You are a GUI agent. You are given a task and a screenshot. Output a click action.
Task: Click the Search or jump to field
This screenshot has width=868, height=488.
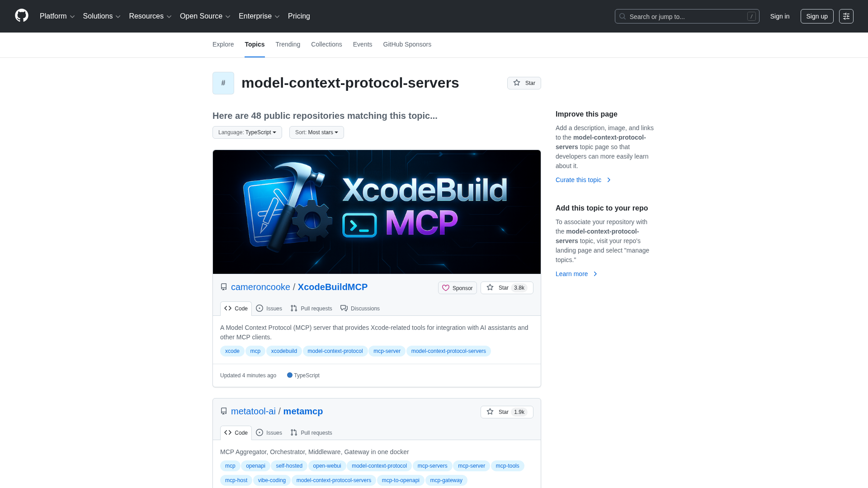[686, 16]
